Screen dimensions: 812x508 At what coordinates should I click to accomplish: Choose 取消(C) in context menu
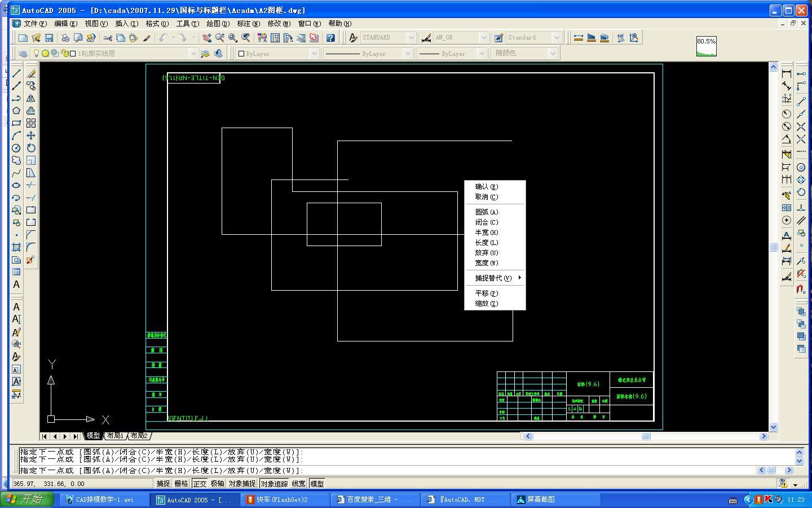[x=495, y=197]
